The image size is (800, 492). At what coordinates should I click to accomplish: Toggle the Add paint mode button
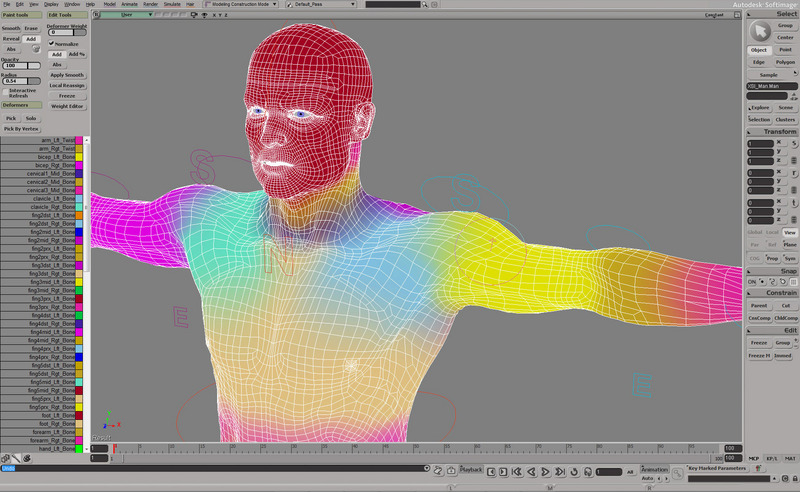31,39
